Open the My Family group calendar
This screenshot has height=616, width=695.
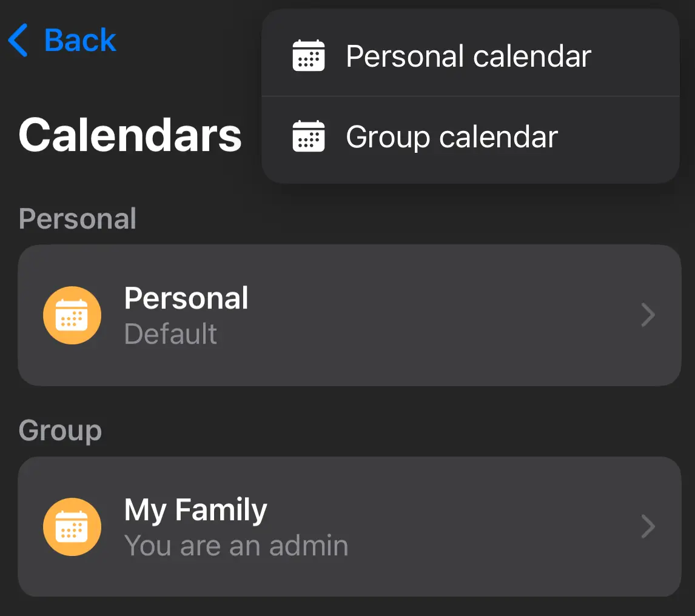coord(350,526)
